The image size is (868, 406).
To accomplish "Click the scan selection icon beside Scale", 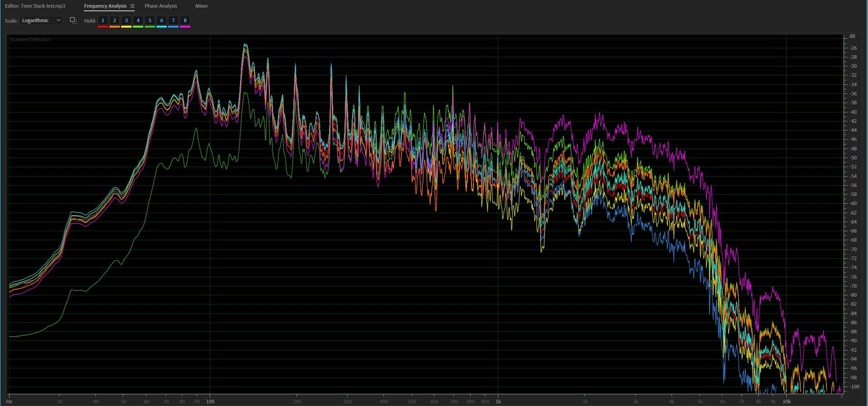I will point(73,20).
